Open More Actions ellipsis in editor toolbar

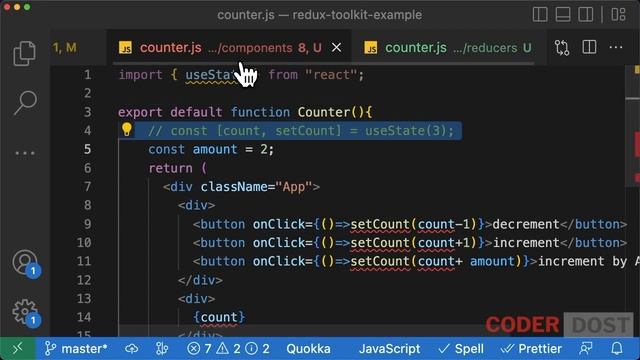[616, 47]
